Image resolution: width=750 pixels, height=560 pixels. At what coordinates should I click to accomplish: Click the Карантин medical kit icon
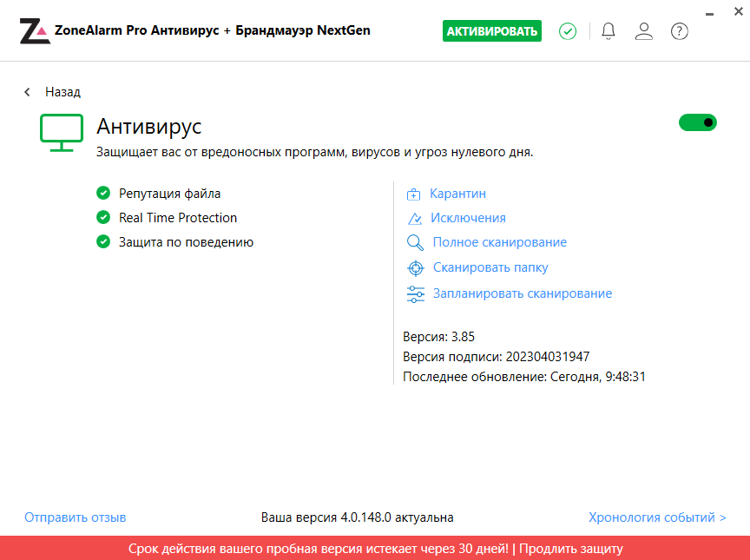pyautogui.click(x=413, y=194)
